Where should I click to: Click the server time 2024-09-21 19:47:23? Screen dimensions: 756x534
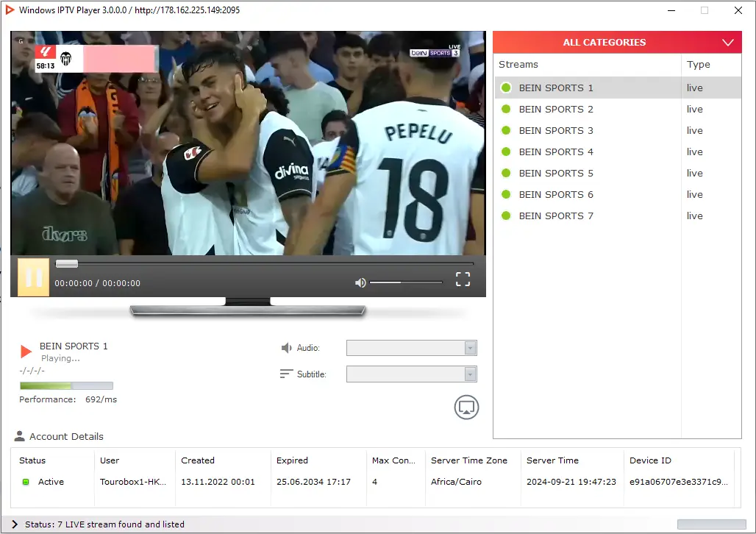[x=571, y=482]
